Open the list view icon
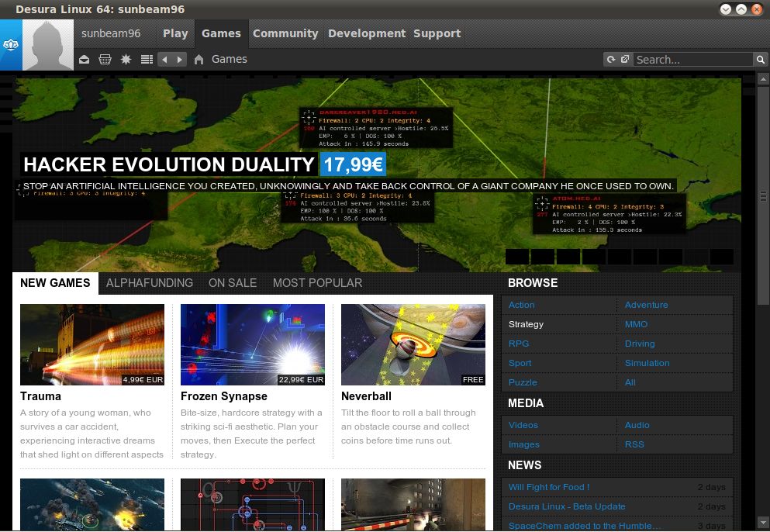Image resolution: width=770 pixels, height=532 pixels. [x=147, y=60]
